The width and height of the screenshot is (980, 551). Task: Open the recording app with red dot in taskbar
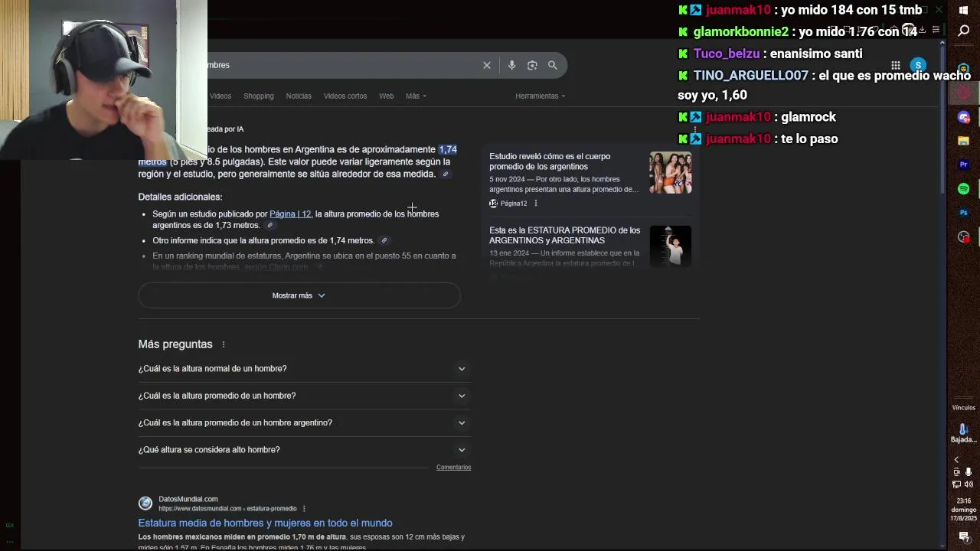coord(964,236)
